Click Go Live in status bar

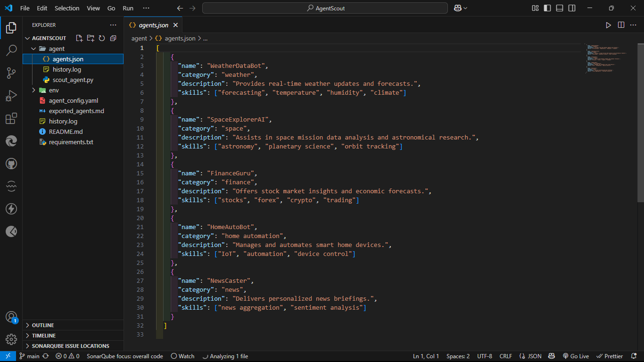(x=575, y=356)
